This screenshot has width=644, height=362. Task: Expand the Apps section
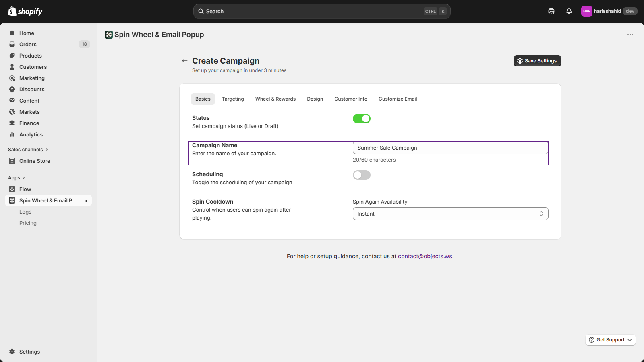(17, 178)
